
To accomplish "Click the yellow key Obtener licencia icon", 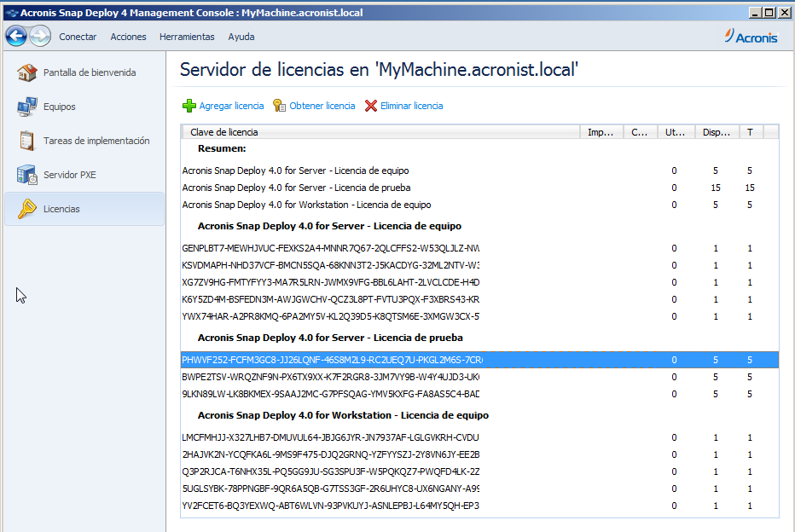I will (x=279, y=106).
